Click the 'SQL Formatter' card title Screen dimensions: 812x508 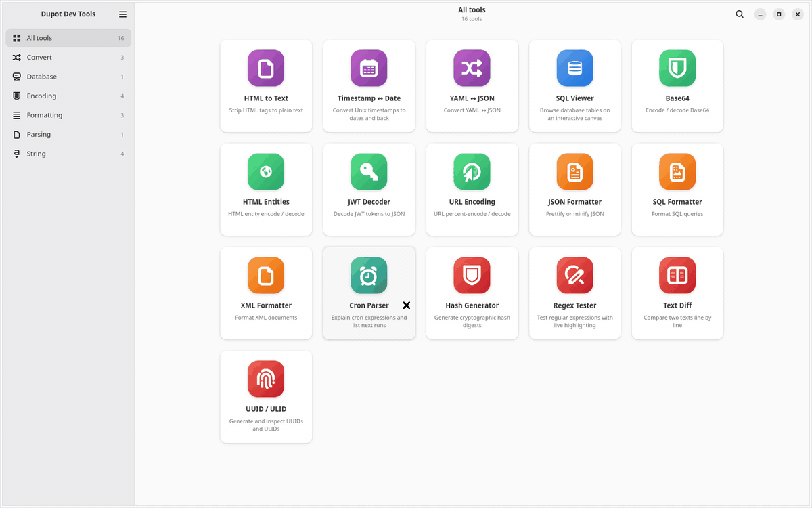(x=677, y=202)
